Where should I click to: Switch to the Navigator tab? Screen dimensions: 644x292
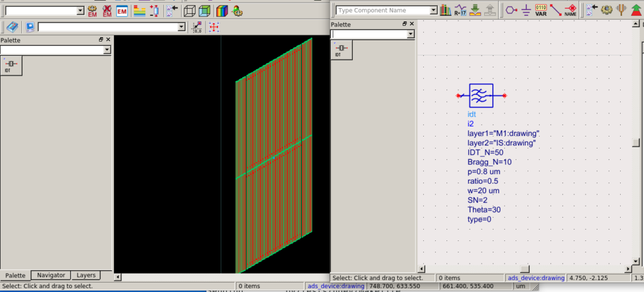tap(51, 276)
